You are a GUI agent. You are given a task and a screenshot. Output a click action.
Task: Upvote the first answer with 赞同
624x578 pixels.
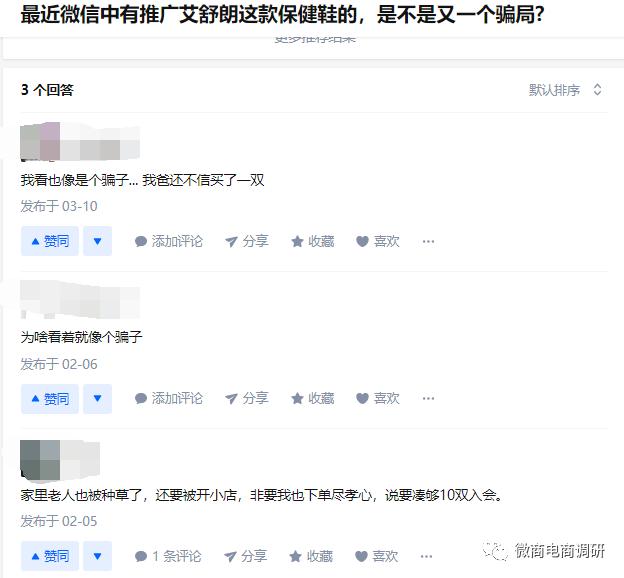(50, 241)
